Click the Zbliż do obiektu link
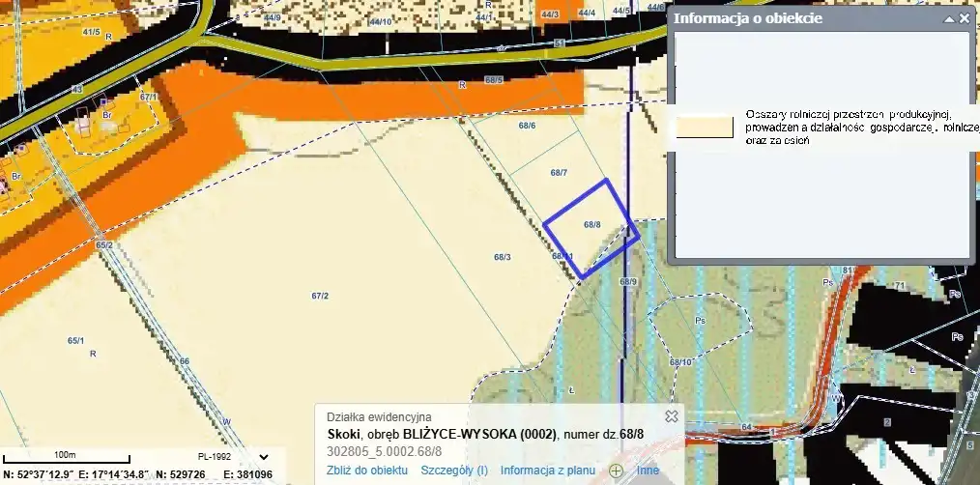 coord(366,471)
